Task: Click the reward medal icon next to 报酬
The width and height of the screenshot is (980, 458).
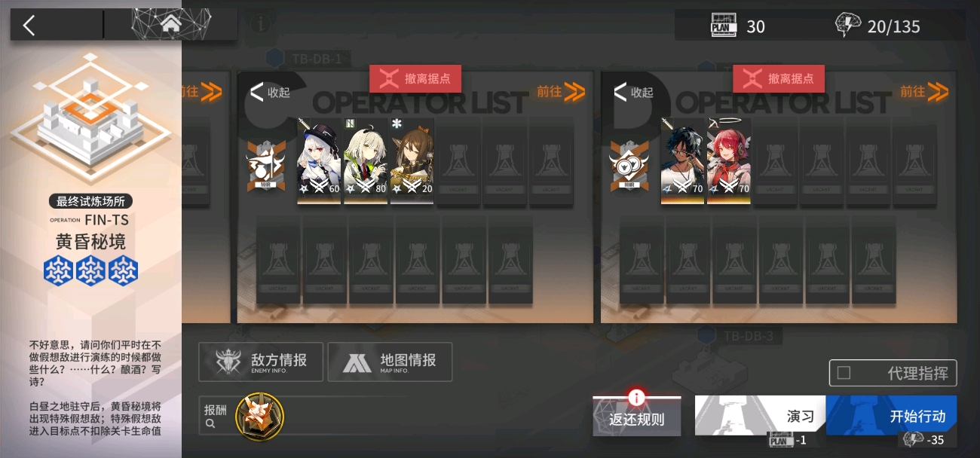Action: tap(259, 417)
